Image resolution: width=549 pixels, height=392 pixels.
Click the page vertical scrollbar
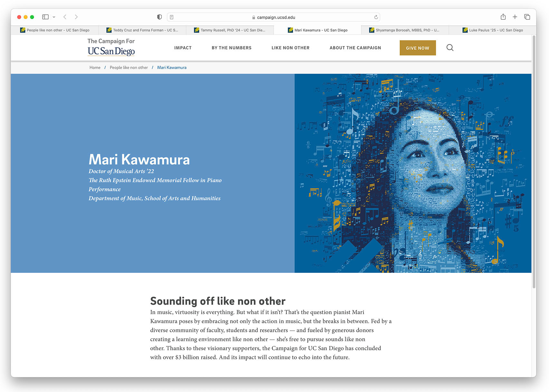534,162
